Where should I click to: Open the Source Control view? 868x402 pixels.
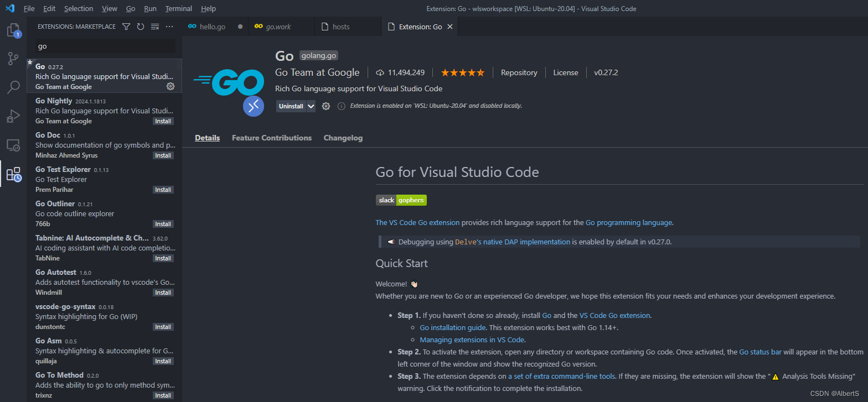click(13, 58)
